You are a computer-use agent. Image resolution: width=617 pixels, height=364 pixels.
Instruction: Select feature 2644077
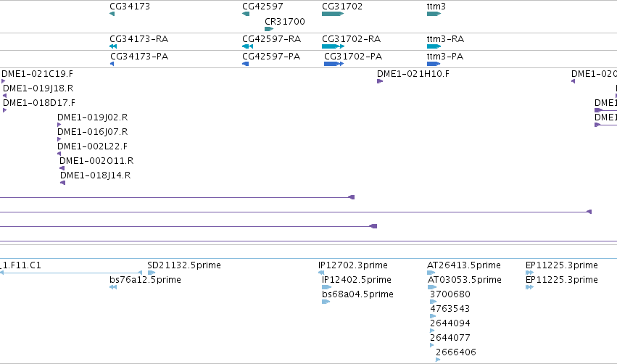pyautogui.click(x=431, y=345)
